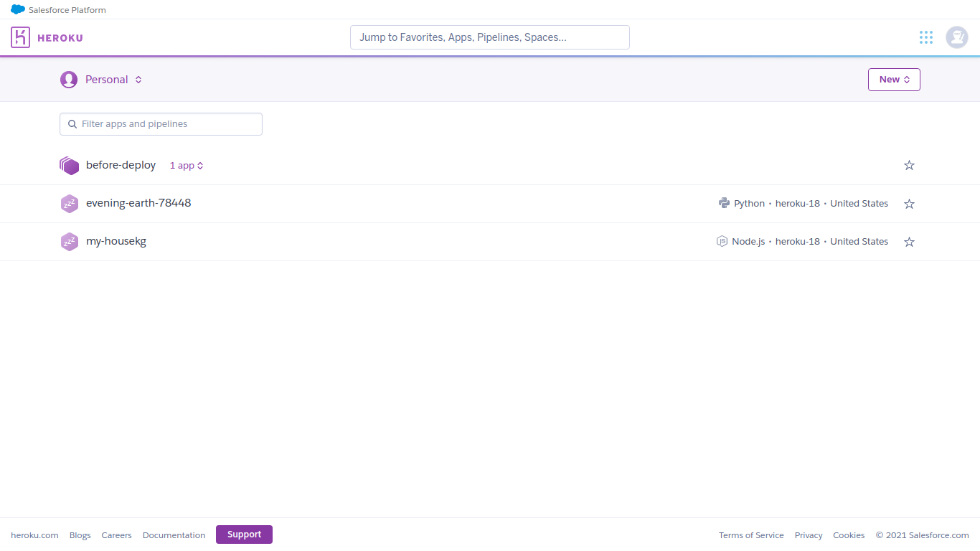Image resolution: width=980 pixels, height=551 pixels.
Task: Expand the 1 app pipeline list
Action: coord(187,166)
